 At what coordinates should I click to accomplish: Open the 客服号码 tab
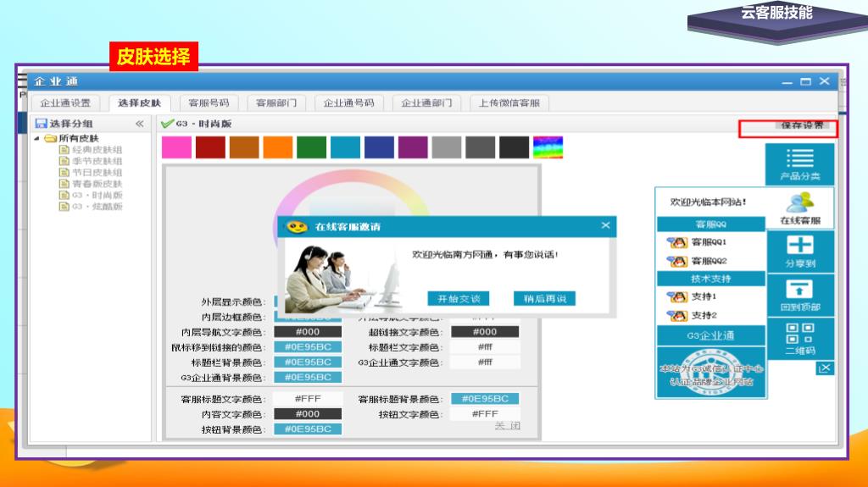click(x=209, y=103)
